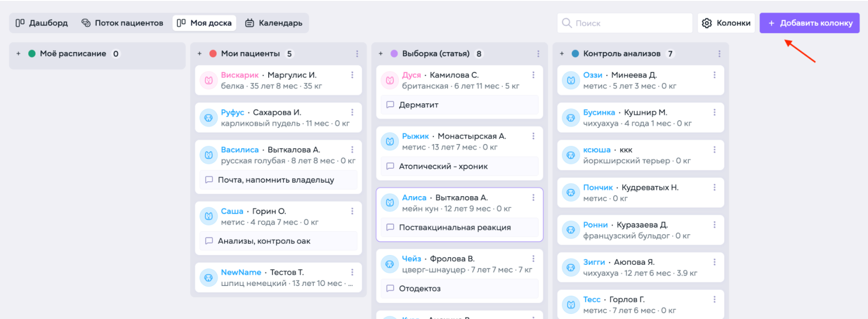Open options for the Саша card
This screenshot has height=319, width=868.
click(352, 211)
